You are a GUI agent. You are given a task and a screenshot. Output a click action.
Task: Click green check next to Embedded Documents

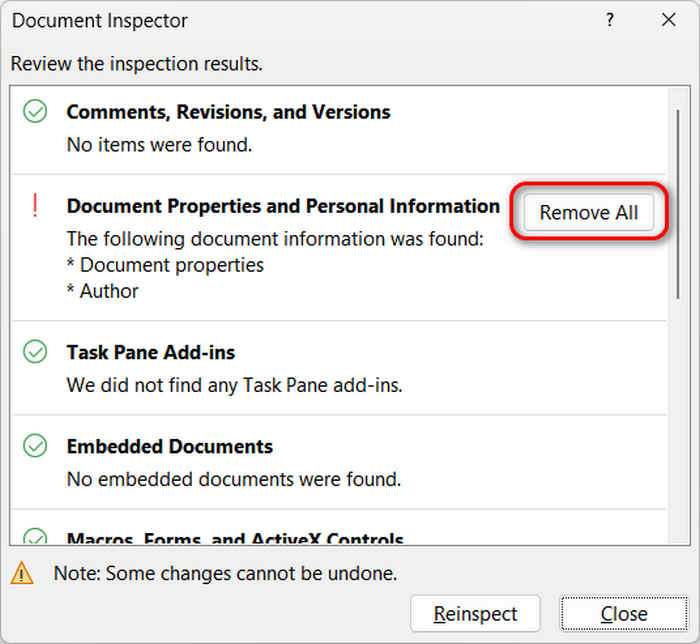[x=35, y=446]
